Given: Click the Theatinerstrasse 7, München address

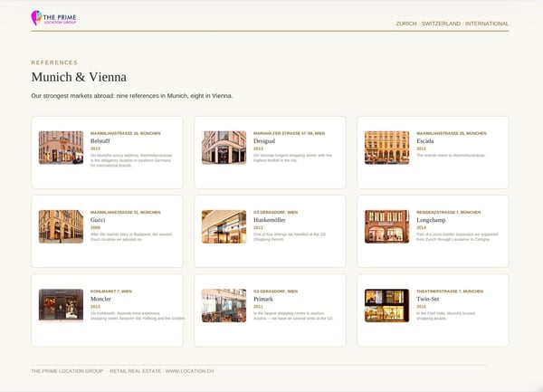Looking at the screenshot, I should tap(450, 292).
